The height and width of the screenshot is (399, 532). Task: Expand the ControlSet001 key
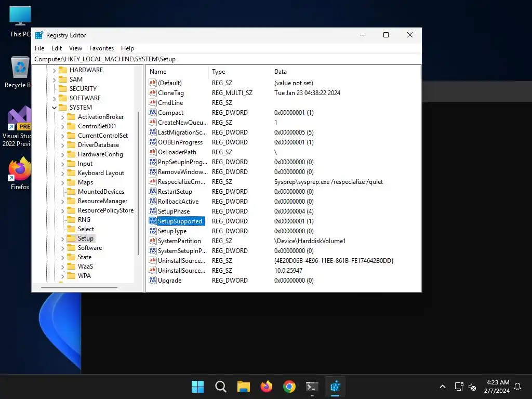click(62, 127)
